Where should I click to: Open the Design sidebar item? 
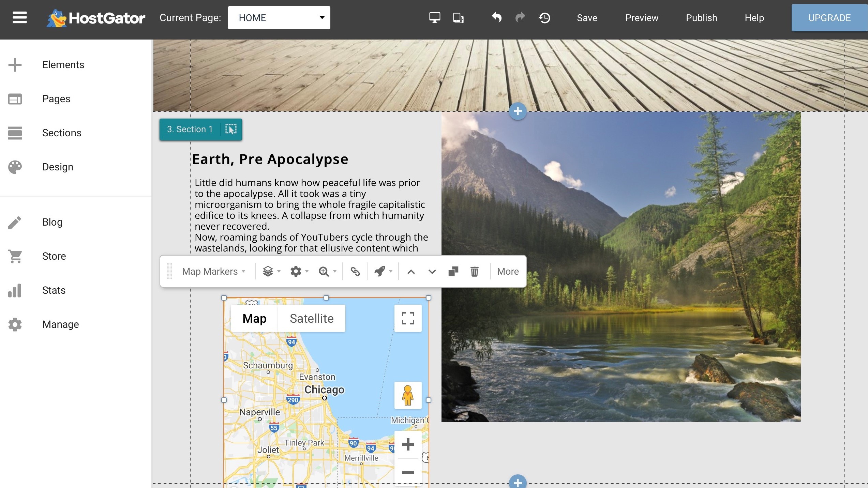[x=58, y=167]
